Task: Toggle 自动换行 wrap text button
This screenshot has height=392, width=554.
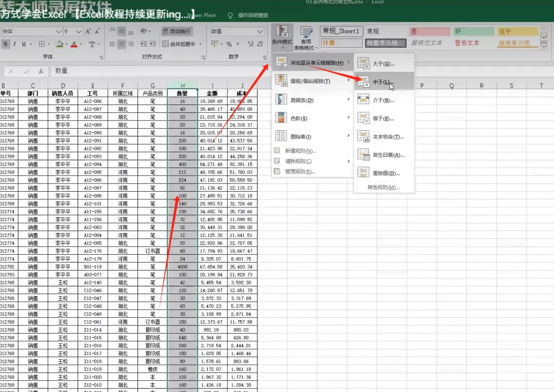Action: (176, 31)
